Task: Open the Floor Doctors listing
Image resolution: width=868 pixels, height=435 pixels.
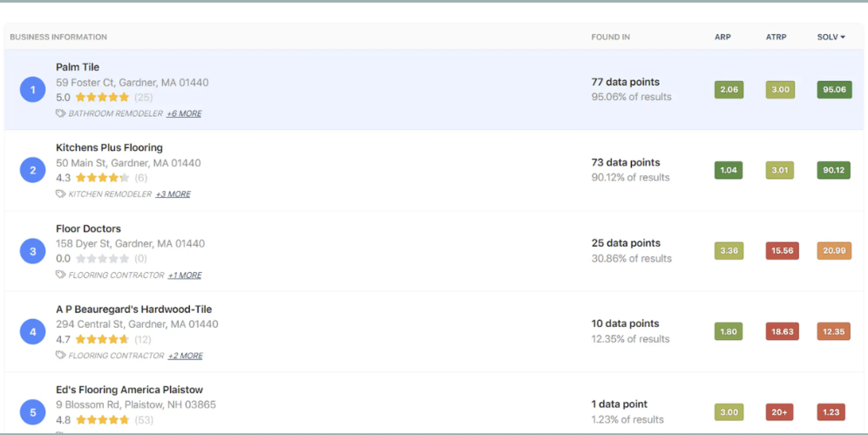Action: point(88,228)
